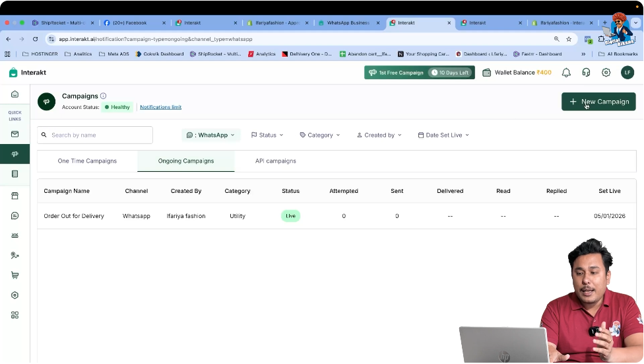Open the Notifications limit link
Image resolution: width=644 pixels, height=364 pixels.
point(160,107)
